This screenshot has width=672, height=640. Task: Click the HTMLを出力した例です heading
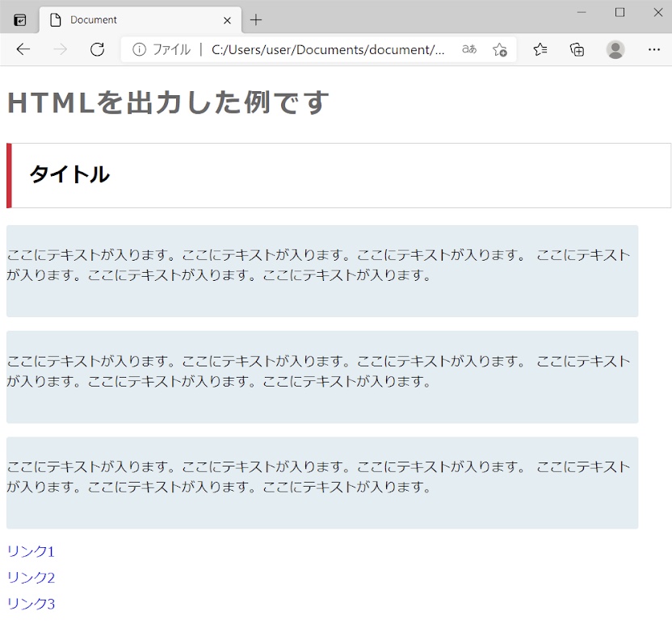point(168,103)
